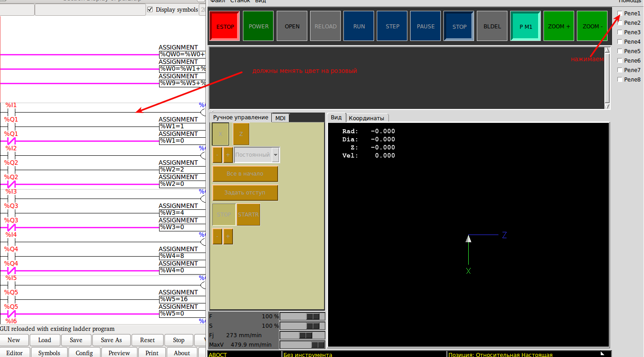The width and height of the screenshot is (644, 357).
Task: Start program with RUN button
Action: (359, 27)
